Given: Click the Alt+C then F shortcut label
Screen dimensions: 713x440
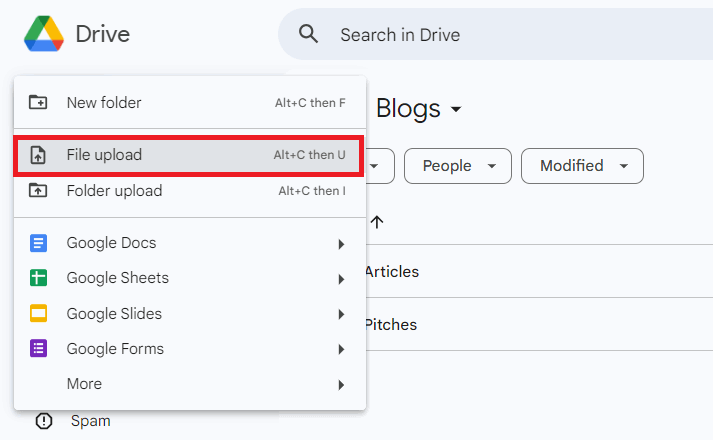Looking at the screenshot, I should pyautogui.click(x=310, y=103).
